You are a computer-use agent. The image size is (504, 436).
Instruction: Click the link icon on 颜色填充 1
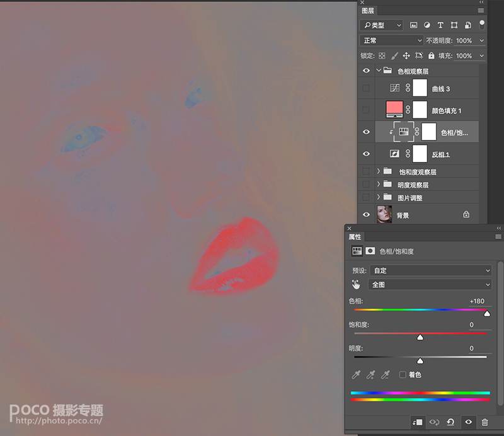(x=408, y=110)
